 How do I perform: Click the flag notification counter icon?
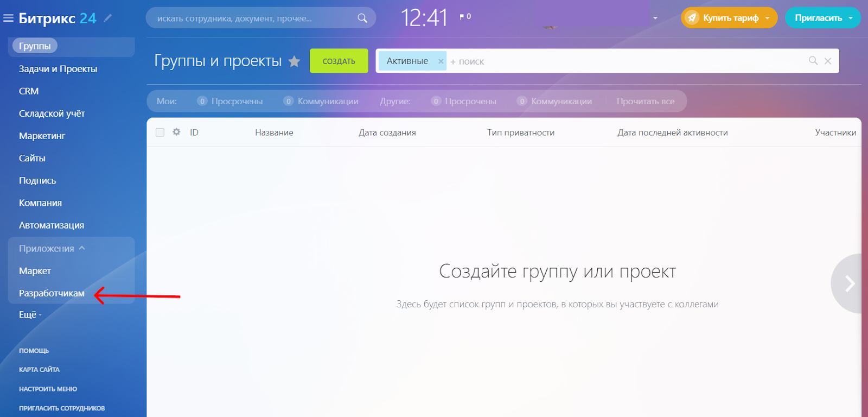pos(462,17)
